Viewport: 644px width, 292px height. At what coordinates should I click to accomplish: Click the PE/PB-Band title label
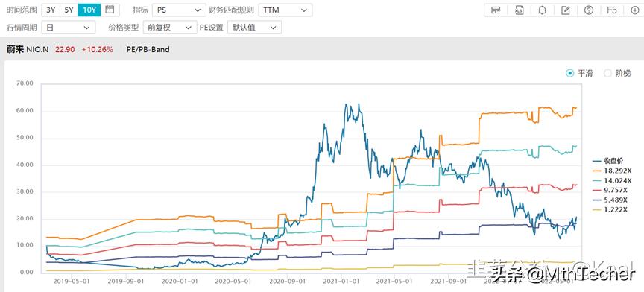pos(148,50)
